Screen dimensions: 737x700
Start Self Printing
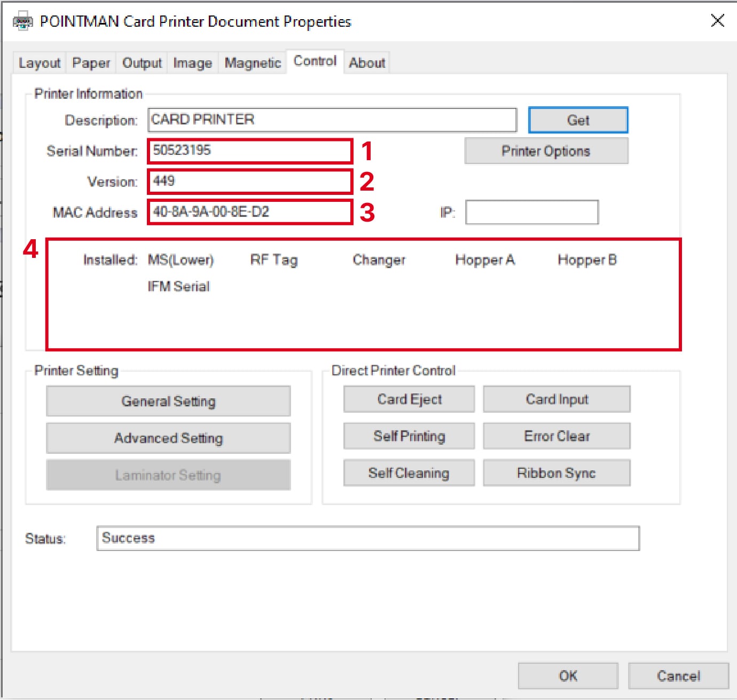(x=409, y=436)
